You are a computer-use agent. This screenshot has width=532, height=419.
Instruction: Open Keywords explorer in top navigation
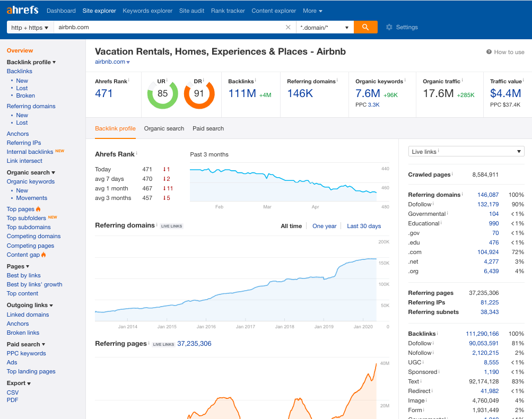147,11
